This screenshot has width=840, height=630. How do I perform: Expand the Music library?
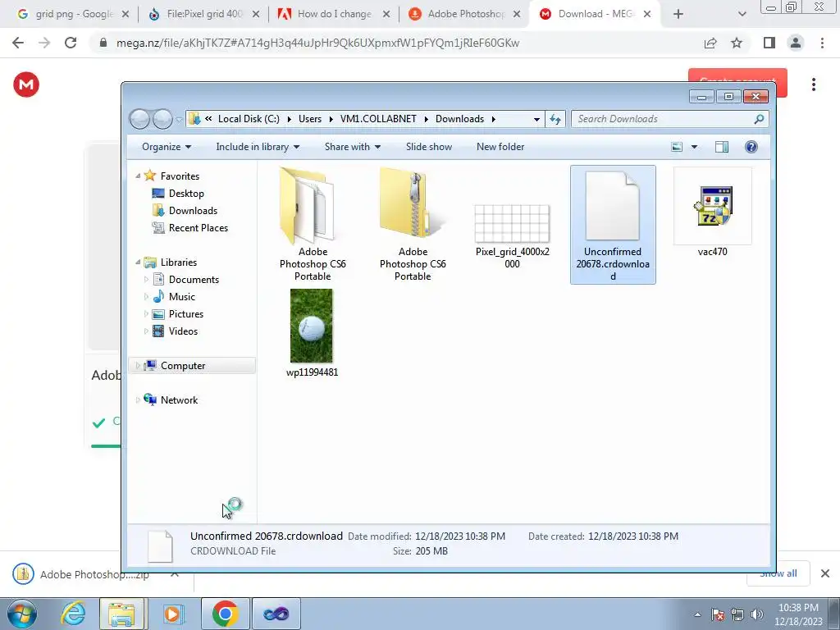(x=146, y=297)
